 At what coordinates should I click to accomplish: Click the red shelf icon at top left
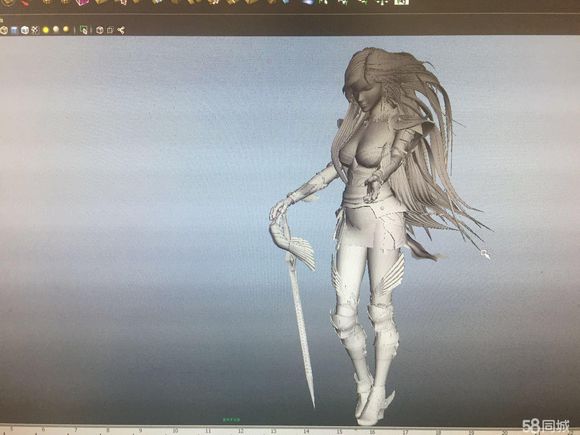click(x=24, y=3)
